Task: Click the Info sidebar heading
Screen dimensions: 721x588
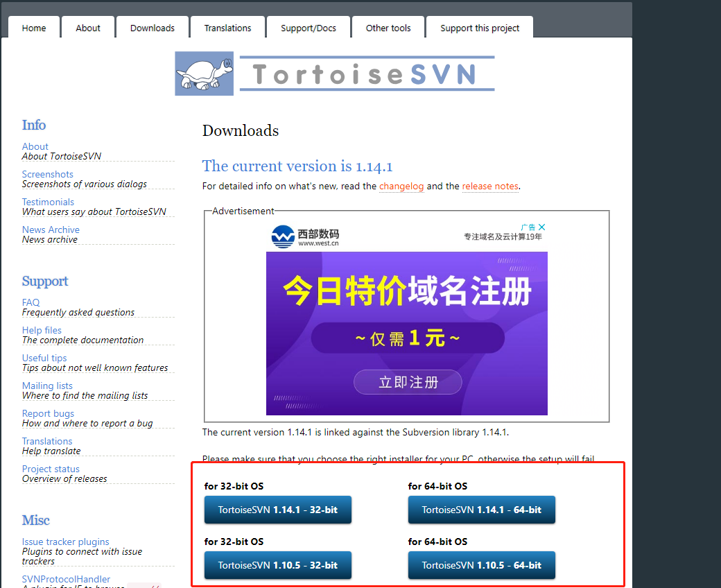Action: [x=33, y=125]
